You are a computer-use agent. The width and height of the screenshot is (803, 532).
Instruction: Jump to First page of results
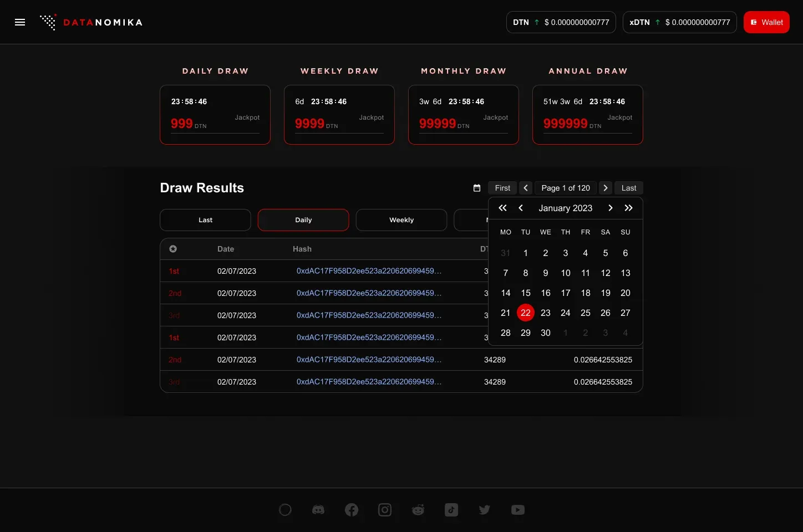[502, 188]
